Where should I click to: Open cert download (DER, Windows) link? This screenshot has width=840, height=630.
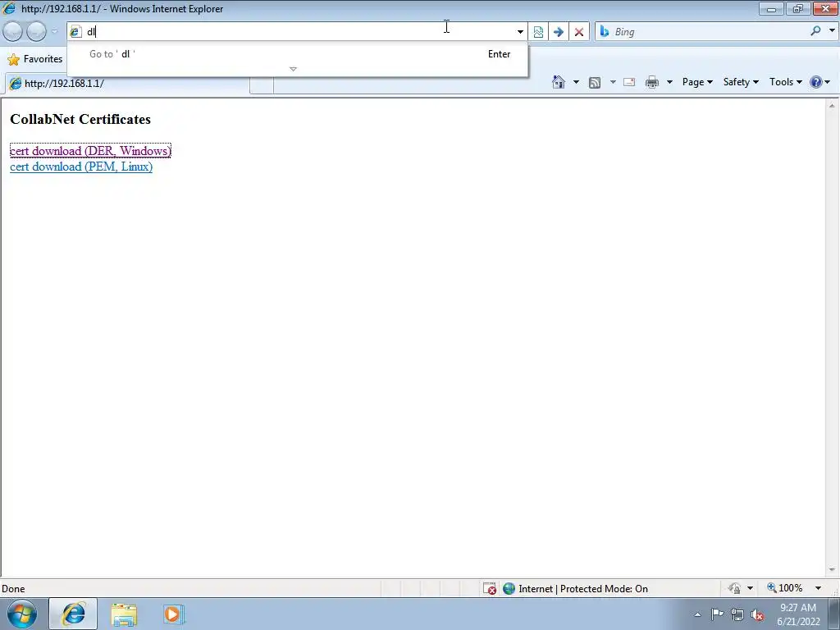click(x=90, y=151)
